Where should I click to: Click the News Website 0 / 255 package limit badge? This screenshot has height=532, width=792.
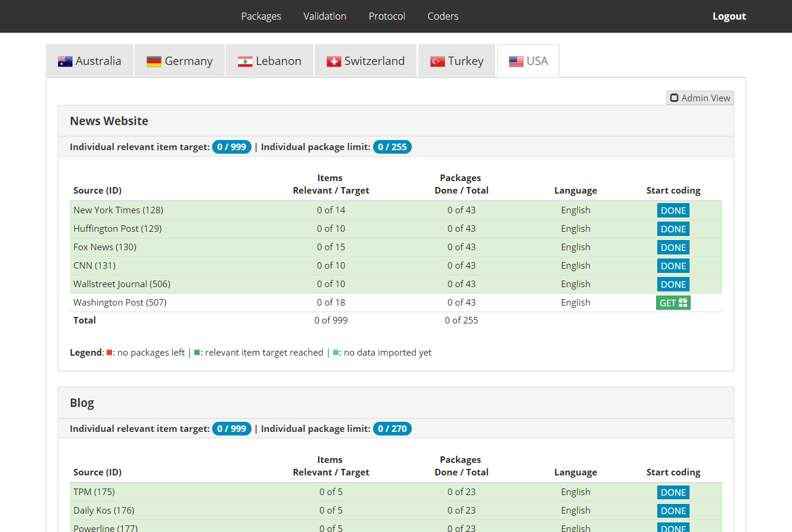392,147
